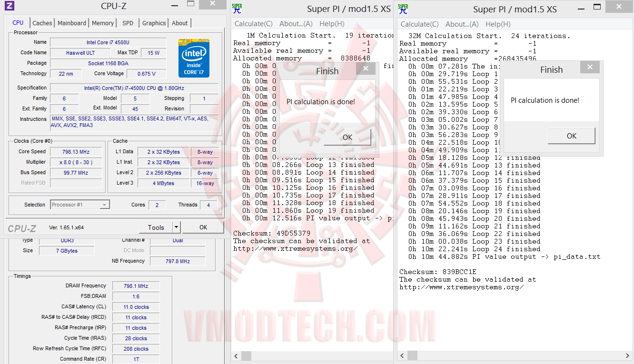Screen dimensions: 634x364
Task: Click the CAS# Latency value '11.0 clocks'
Action: tap(136, 307)
